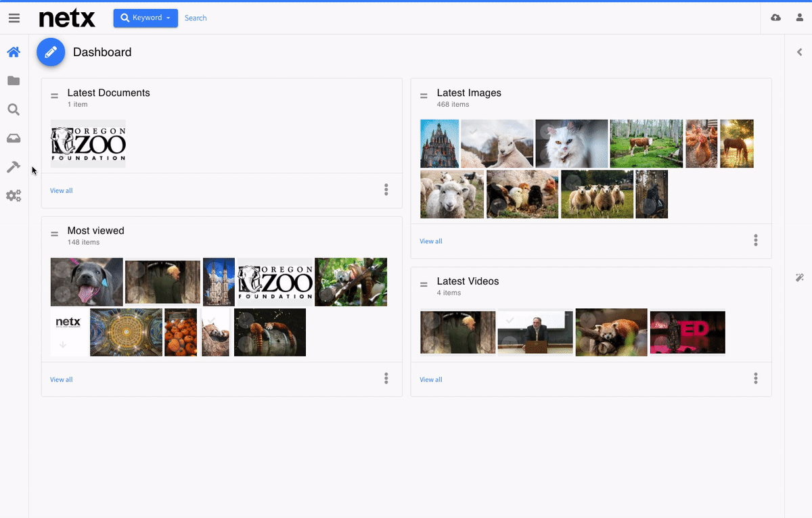812x518 pixels.
Task: Toggle selection circle on white cat image
Action: pyautogui.click(x=547, y=131)
